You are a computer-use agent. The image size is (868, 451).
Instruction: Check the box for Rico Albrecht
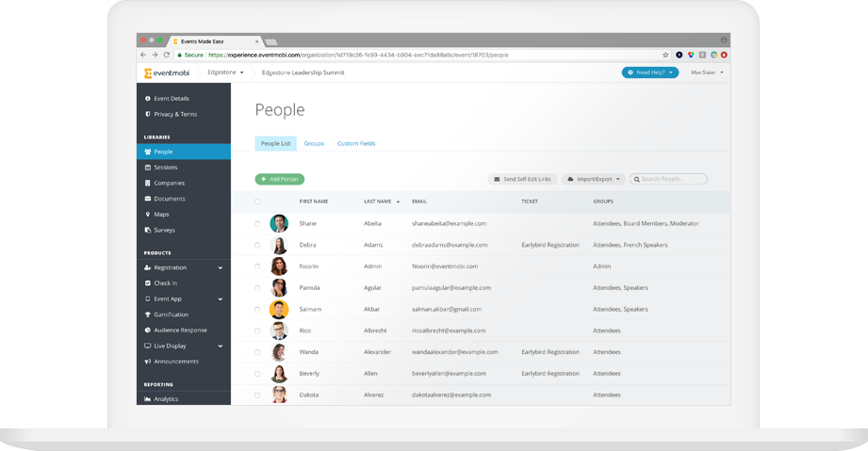[x=257, y=330]
